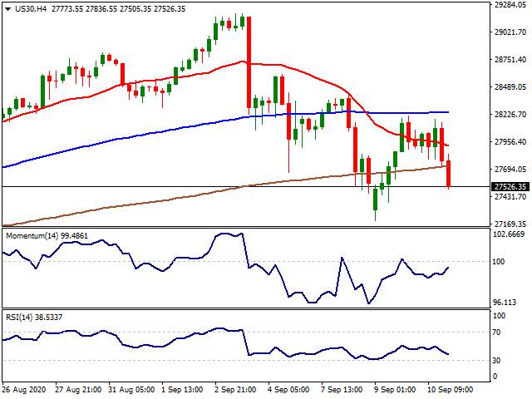
Task: Click price scale value 27169.35
Action: click(510, 224)
